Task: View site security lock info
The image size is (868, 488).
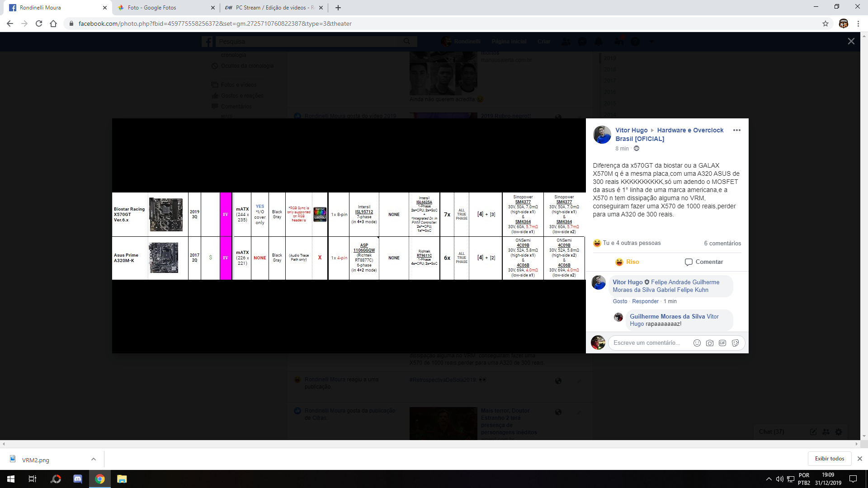Action: click(71, 23)
